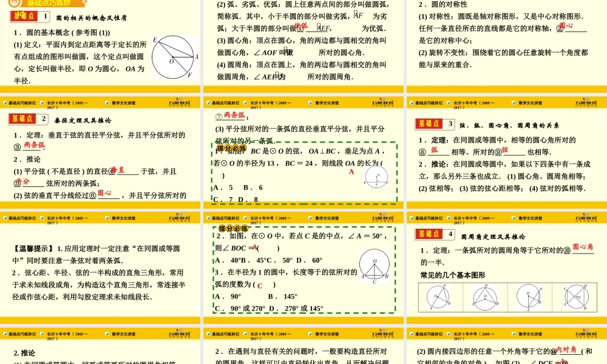Click the 提分必练 badge above the BC chord question

[232, 147]
